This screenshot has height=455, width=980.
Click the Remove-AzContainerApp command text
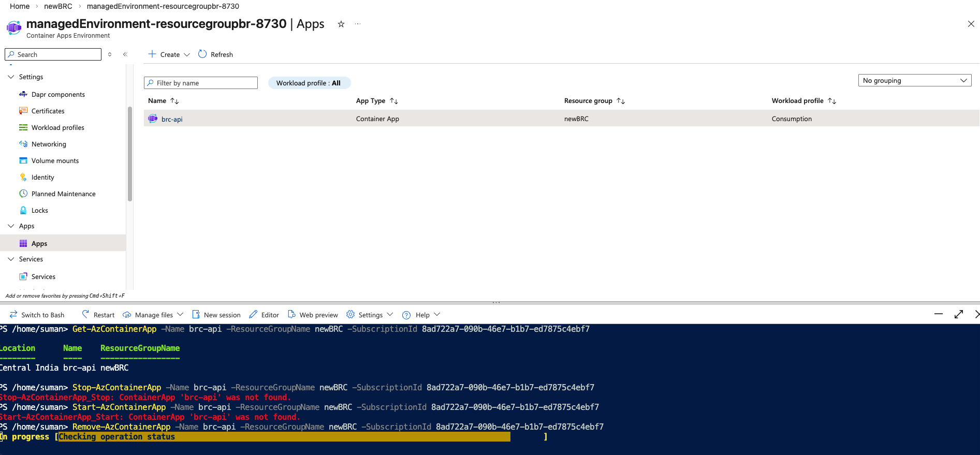[x=121, y=427]
